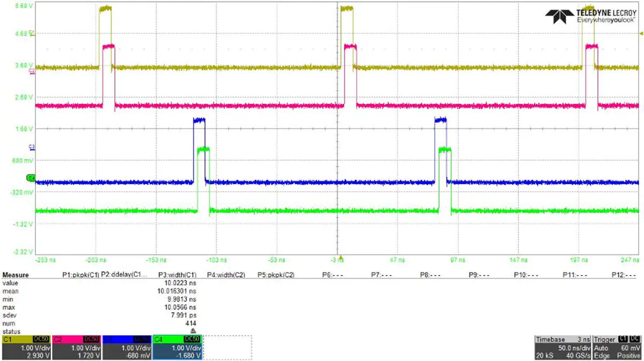Click the empty P12 measurement slot
Image resolution: width=644 pixels, height=361 pixels.
[x=622, y=275]
